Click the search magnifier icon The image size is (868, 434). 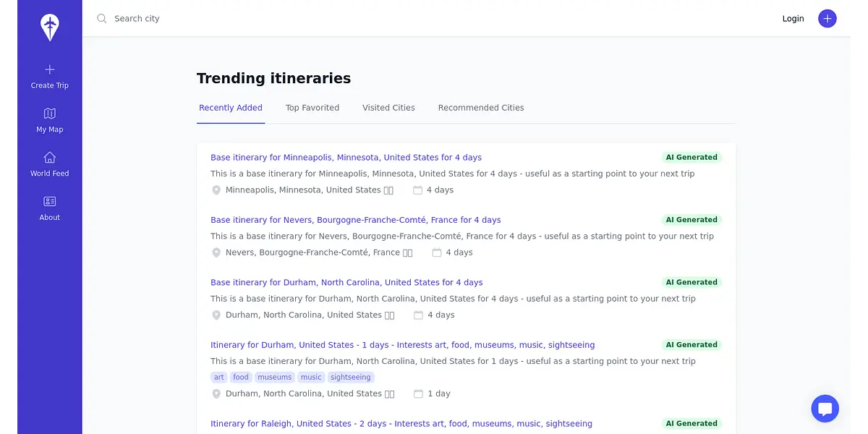[102, 19]
